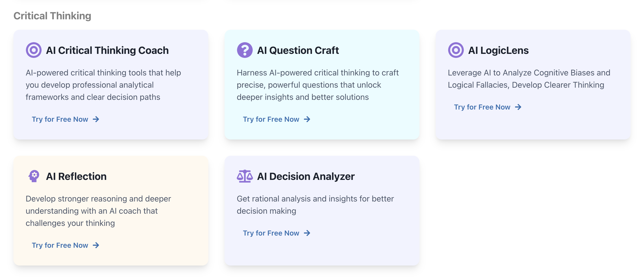Screen dimensions: 644x280
Task: Click the arrow icon in the AI Decision Analyzer card
Action: point(307,233)
